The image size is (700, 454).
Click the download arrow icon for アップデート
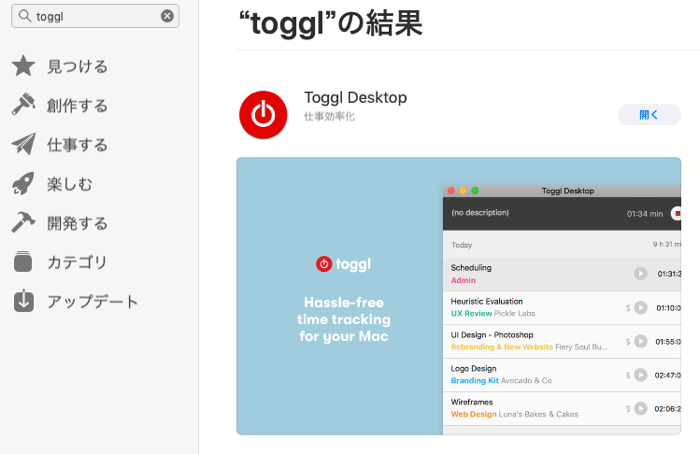[23, 300]
